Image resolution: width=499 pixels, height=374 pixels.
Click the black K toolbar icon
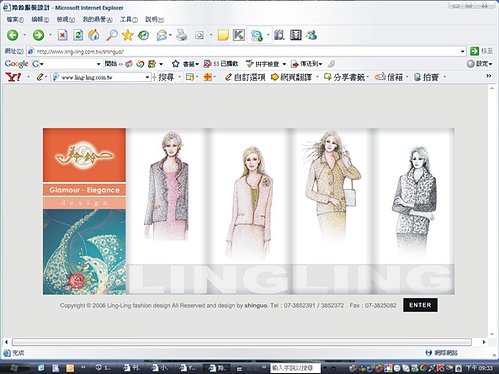(239, 35)
